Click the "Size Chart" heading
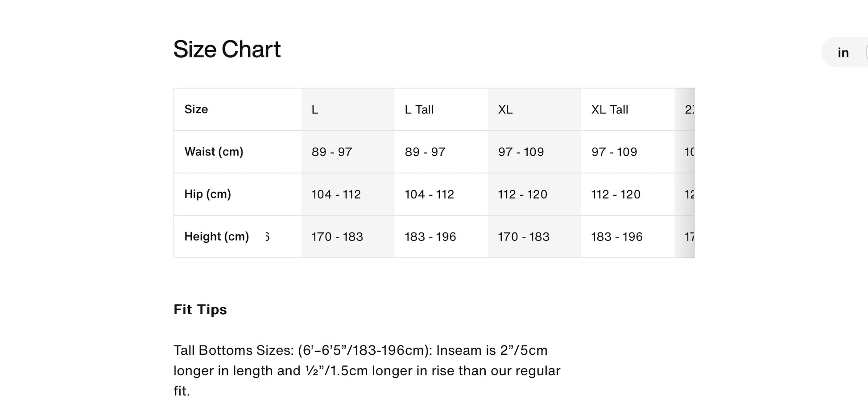 (x=227, y=49)
